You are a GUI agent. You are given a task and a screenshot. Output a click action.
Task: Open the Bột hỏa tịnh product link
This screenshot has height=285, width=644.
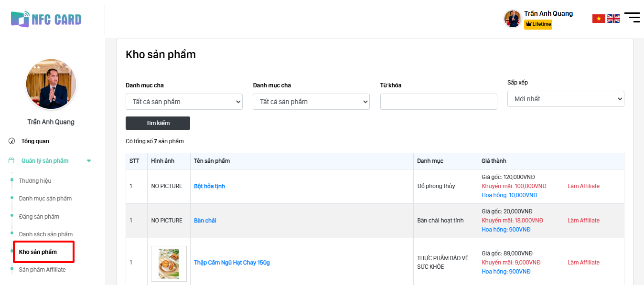click(x=209, y=186)
